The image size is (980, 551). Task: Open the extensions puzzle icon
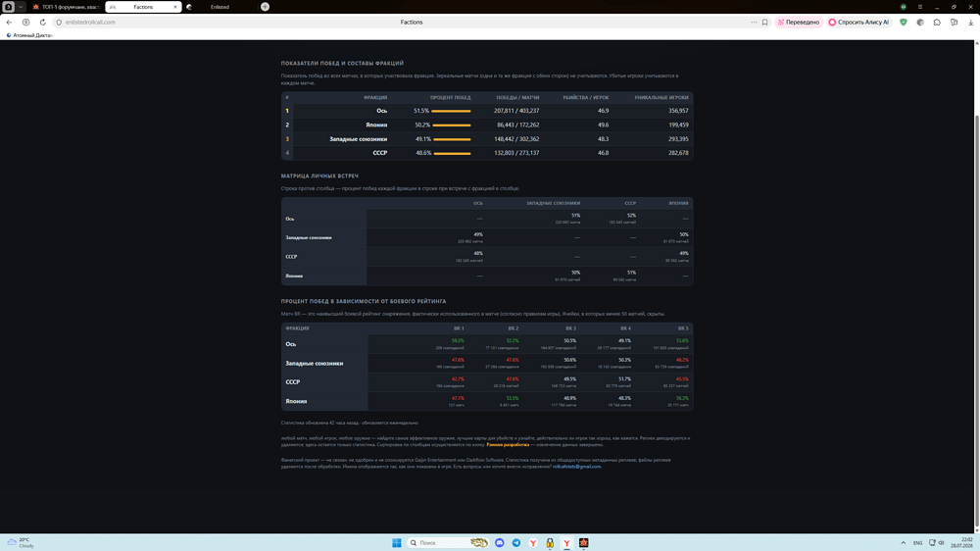937,22
